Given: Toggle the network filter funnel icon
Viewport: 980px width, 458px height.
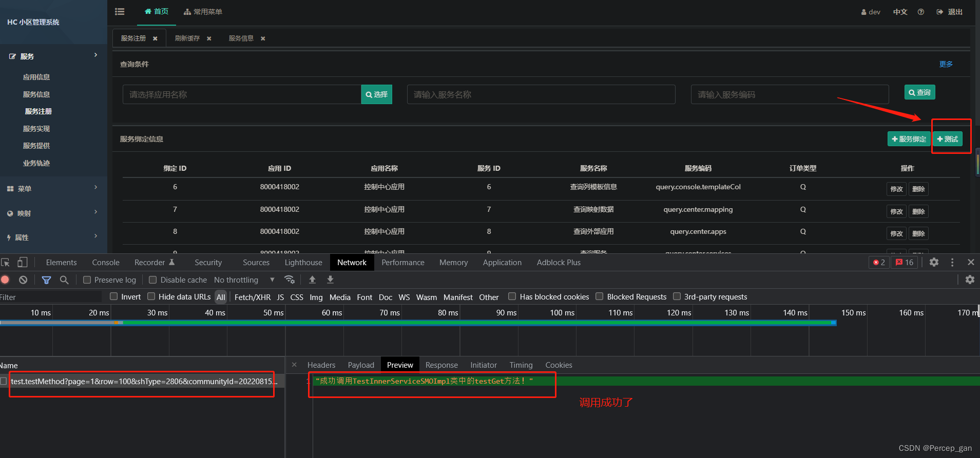Looking at the screenshot, I should pos(46,280).
